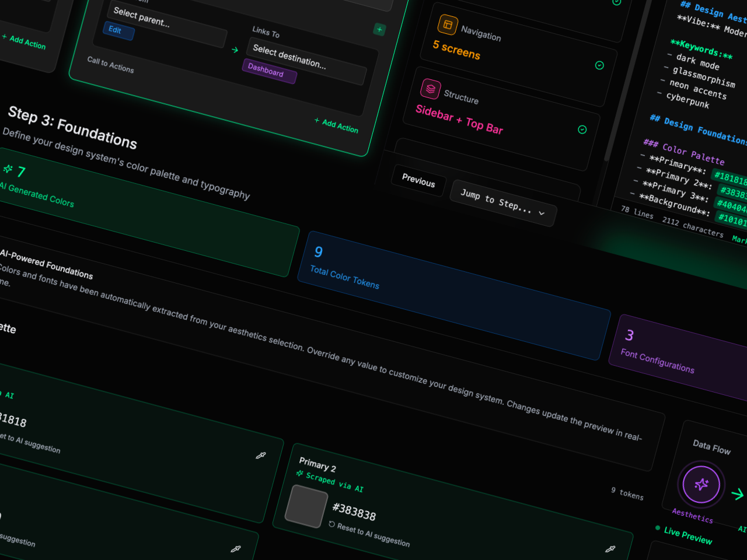
Task: Click the Sidebar + Top Bar text
Action: (x=459, y=119)
